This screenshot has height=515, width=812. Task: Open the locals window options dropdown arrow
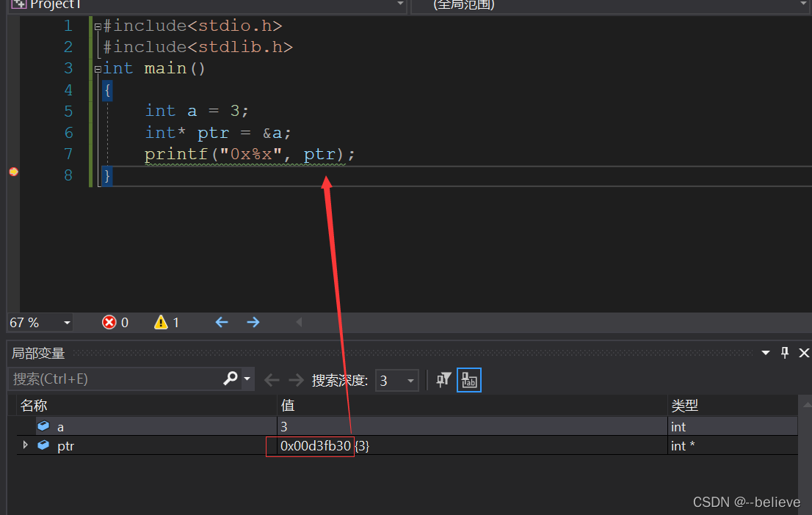point(766,353)
